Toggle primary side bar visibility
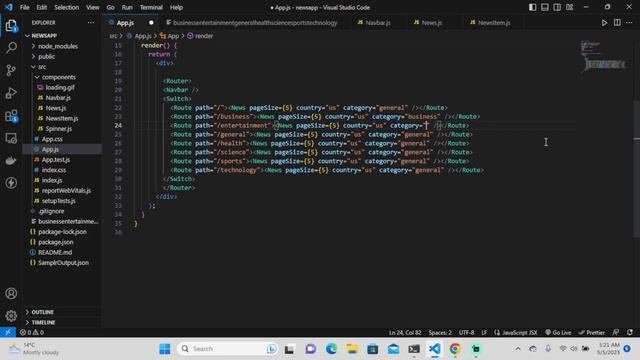Image resolution: width=640 pixels, height=360 pixels. (x=532, y=7)
